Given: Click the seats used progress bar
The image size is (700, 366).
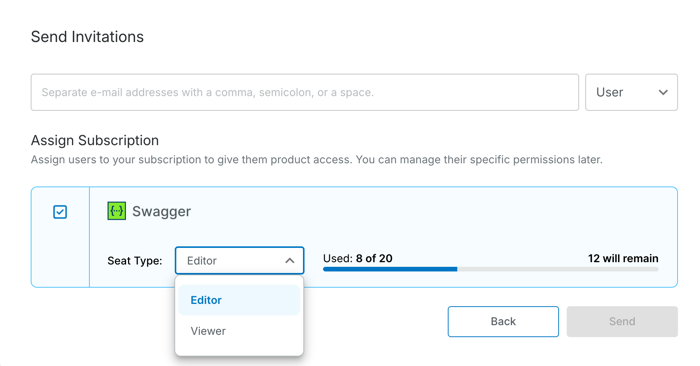Looking at the screenshot, I should point(491,269).
